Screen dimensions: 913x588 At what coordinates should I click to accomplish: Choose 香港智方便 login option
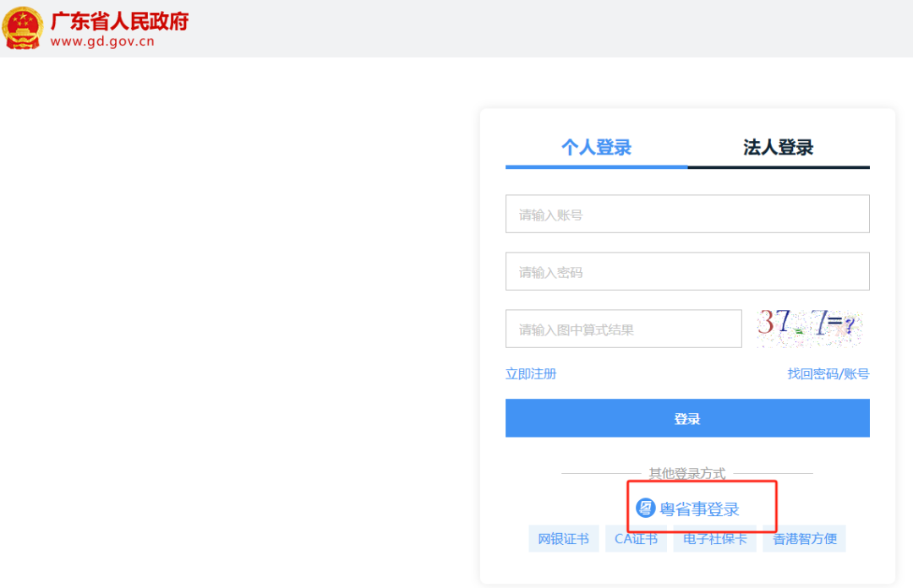tap(804, 538)
